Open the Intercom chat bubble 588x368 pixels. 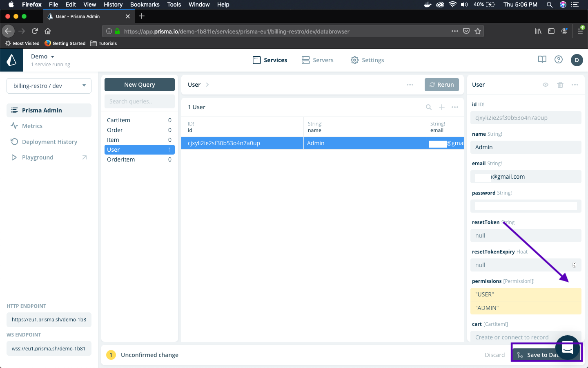tap(568, 348)
